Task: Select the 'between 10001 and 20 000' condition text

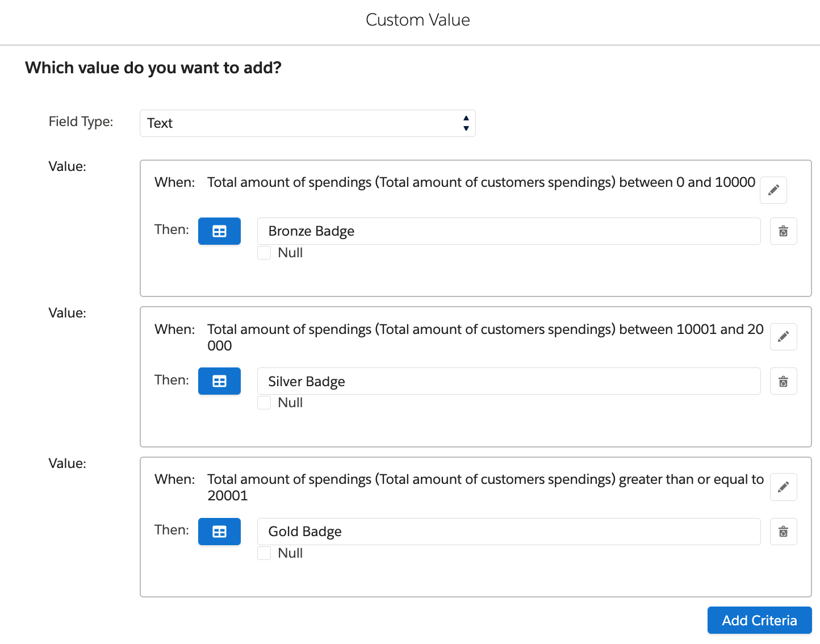Action: (486, 337)
